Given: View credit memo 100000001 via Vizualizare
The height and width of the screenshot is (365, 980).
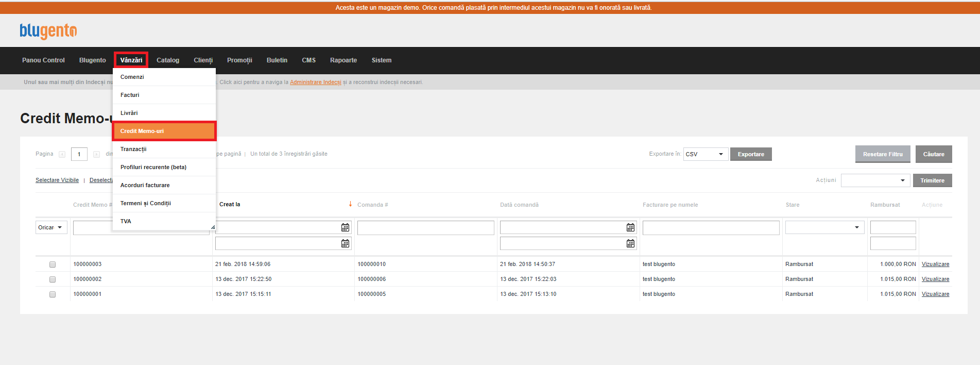Looking at the screenshot, I should (x=935, y=294).
